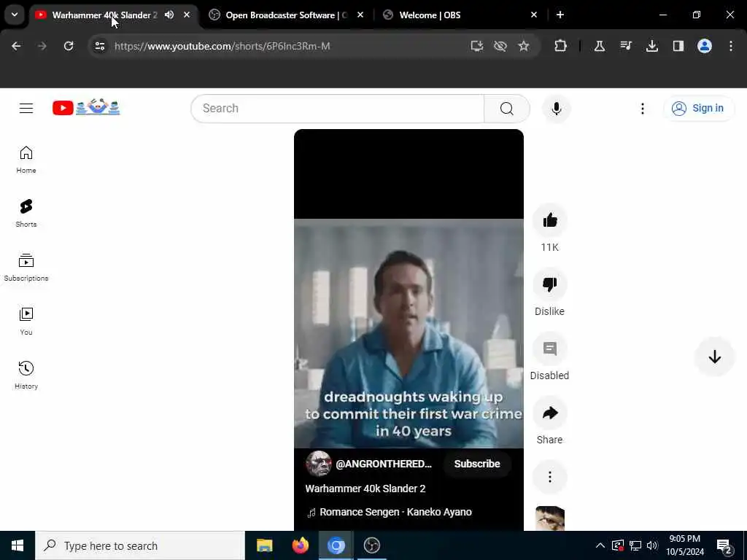The image size is (747, 560).
Task: Click the crossed-eye tracking protection icon
Action: pyautogui.click(x=500, y=46)
